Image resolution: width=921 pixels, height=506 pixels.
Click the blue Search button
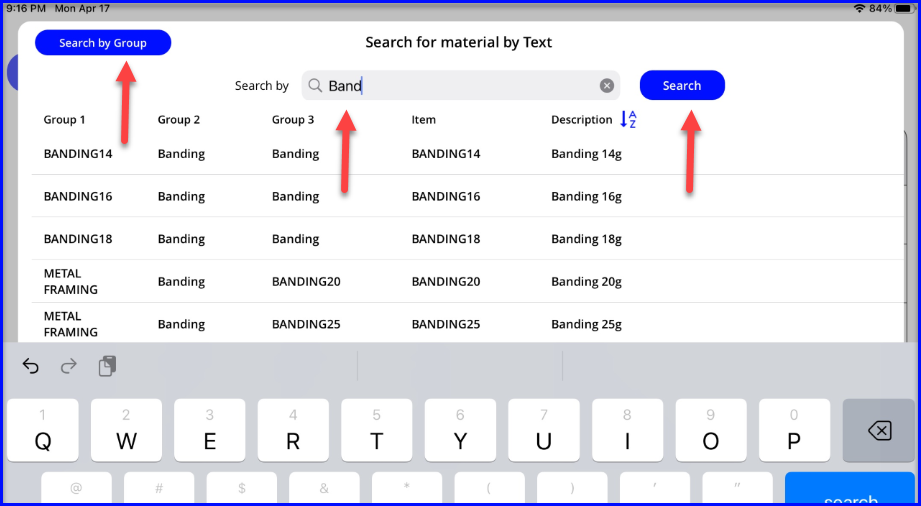click(x=682, y=85)
